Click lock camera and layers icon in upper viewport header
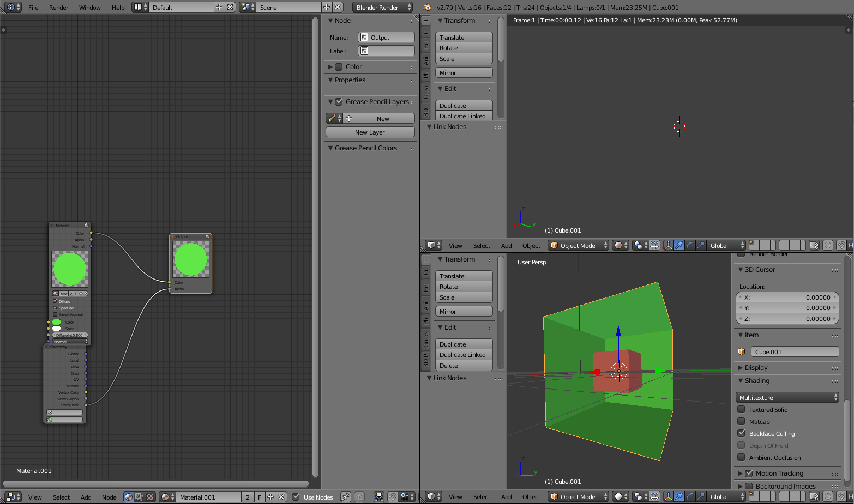This screenshot has width=854, height=504. [814, 246]
